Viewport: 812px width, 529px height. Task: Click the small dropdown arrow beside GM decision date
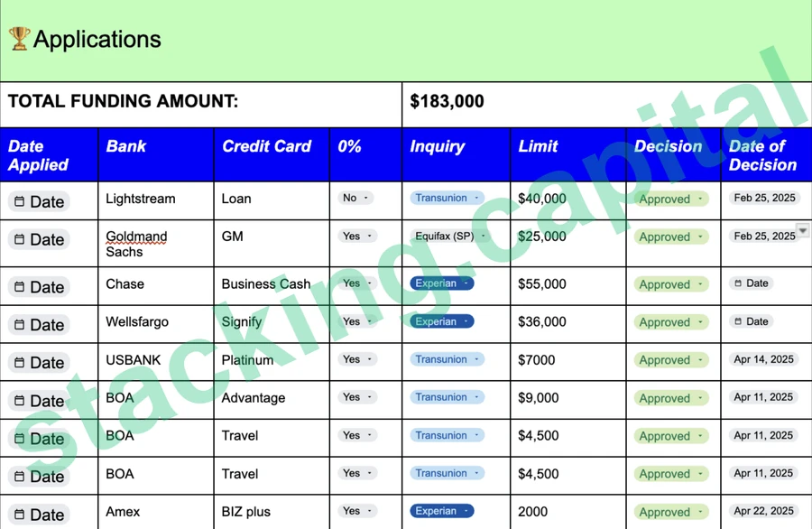pyautogui.click(x=803, y=230)
